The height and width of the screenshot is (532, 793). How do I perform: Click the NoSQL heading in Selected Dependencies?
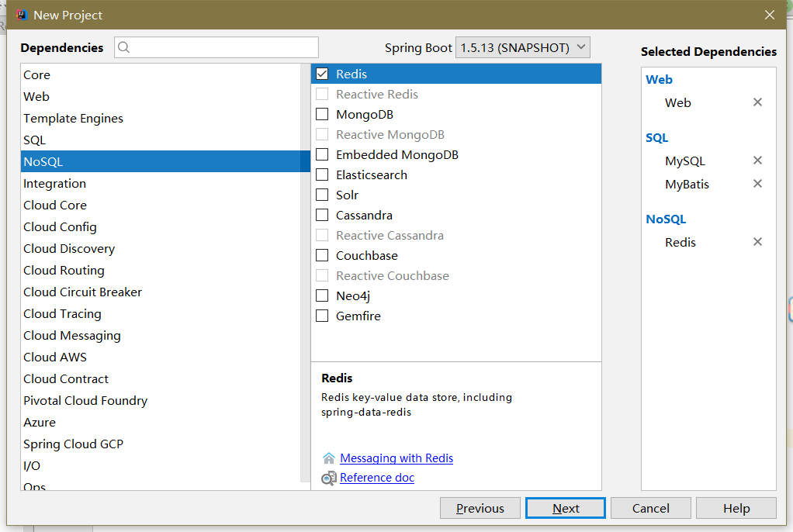tap(666, 219)
